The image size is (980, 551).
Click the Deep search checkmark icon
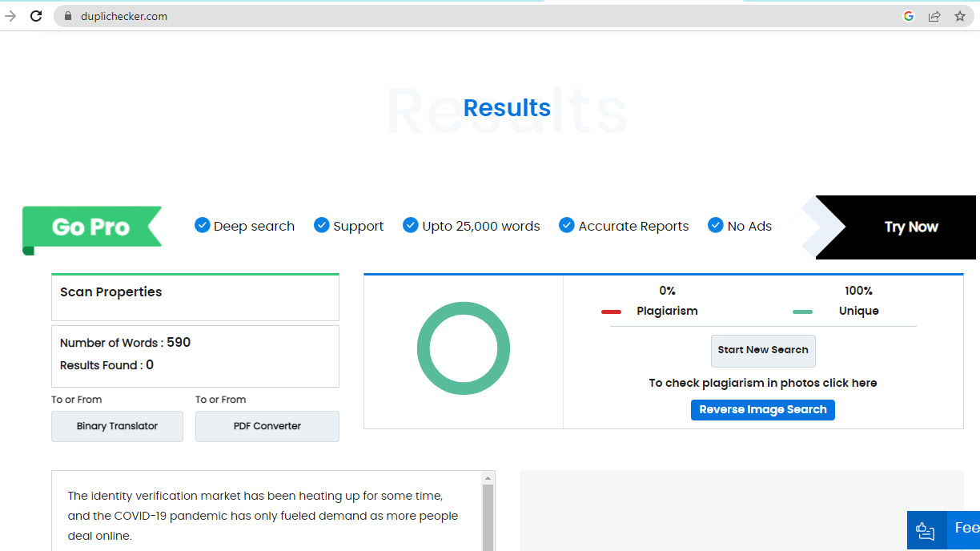coord(203,225)
